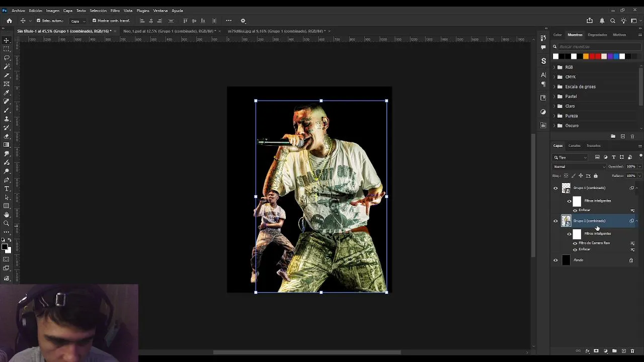Open the Relleno value dropdown arrow
This screenshot has width=644, height=362.
point(639,176)
